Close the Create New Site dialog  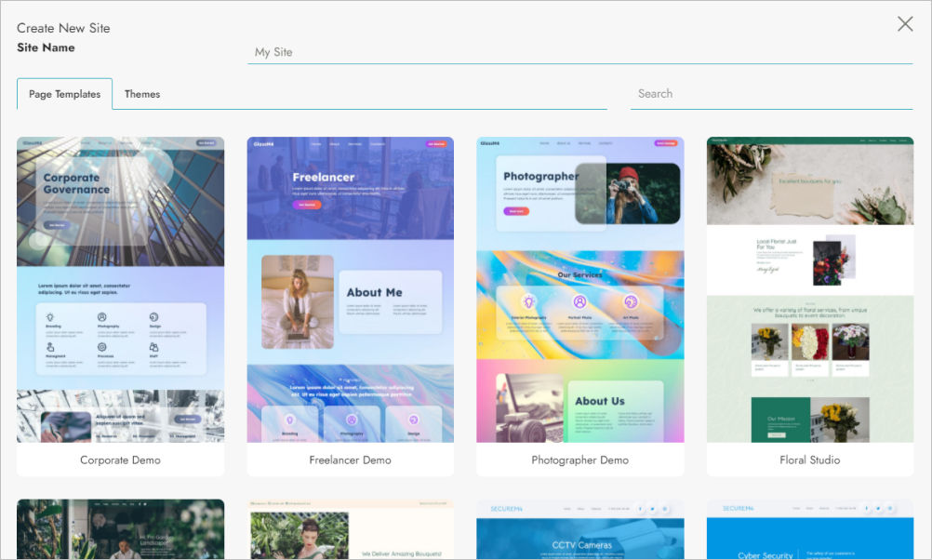coord(904,24)
